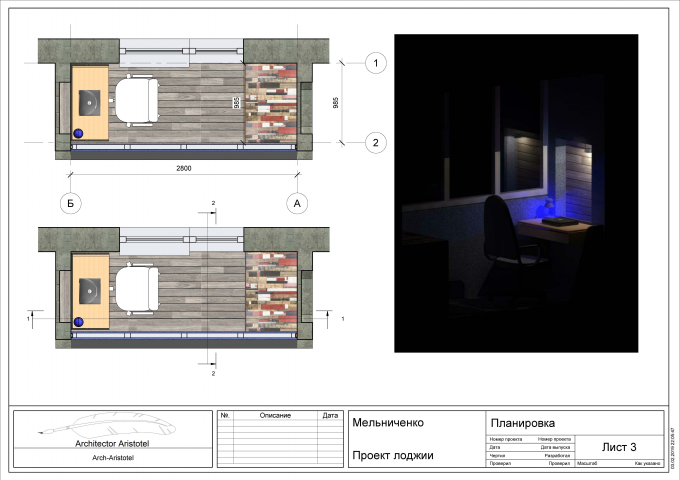Click the laptop on the lower plan desk
This screenshot has height=480, width=680.
90,291
